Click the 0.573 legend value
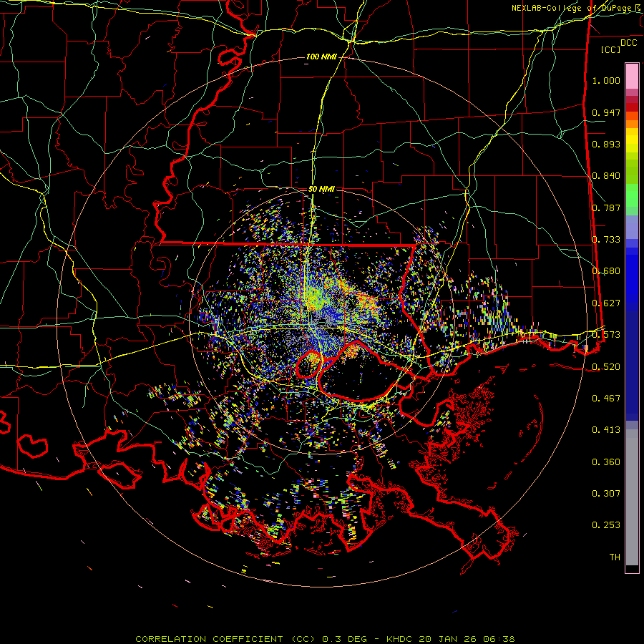 click(606, 335)
